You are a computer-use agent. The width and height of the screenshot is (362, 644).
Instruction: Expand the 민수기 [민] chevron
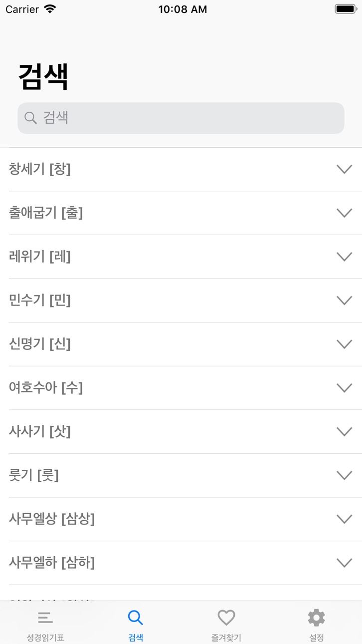tap(345, 301)
